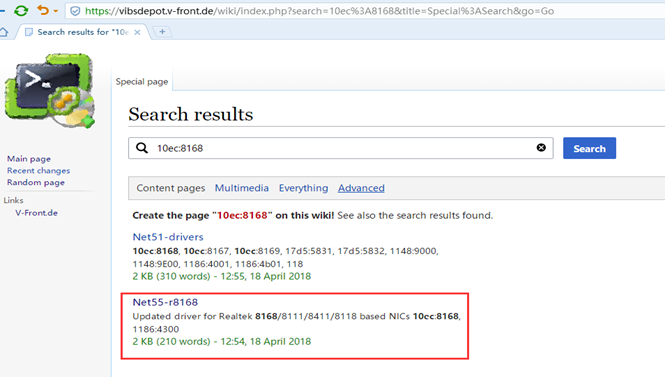Click the home icon left of the tab
The image size is (665, 377).
coord(4,32)
